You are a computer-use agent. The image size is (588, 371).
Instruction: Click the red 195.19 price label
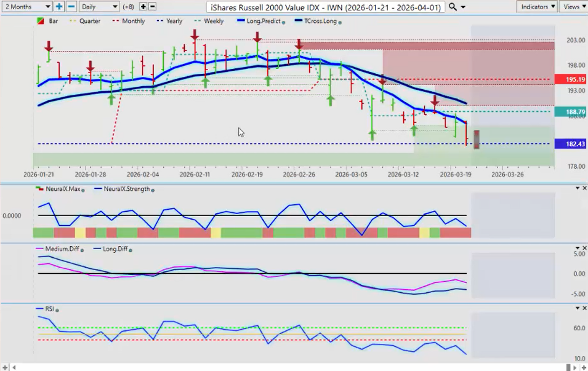click(x=570, y=79)
